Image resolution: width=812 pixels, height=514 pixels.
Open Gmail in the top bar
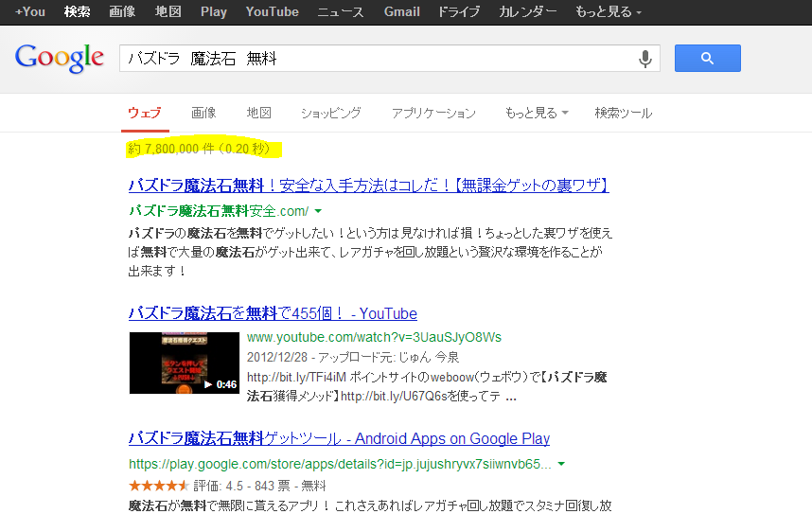(402, 12)
